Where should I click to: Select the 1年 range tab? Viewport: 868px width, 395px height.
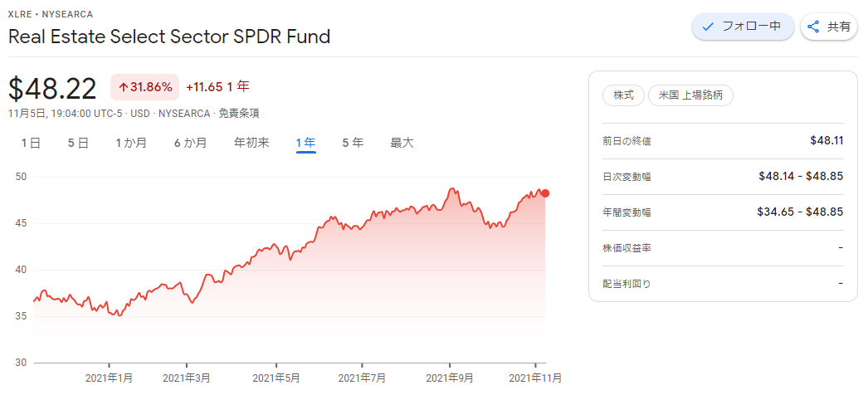click(x=305, y=143)
